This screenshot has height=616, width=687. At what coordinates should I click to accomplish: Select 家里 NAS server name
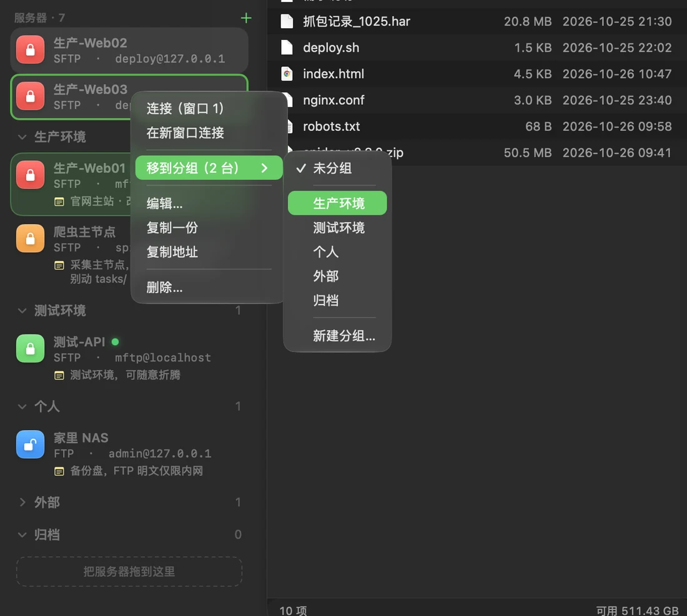point(81,438)
